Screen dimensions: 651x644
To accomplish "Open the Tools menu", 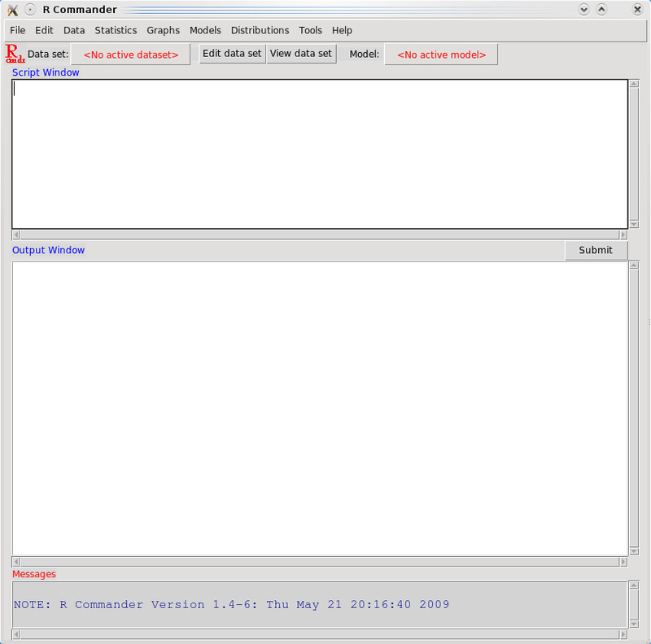I will [310, 30].
